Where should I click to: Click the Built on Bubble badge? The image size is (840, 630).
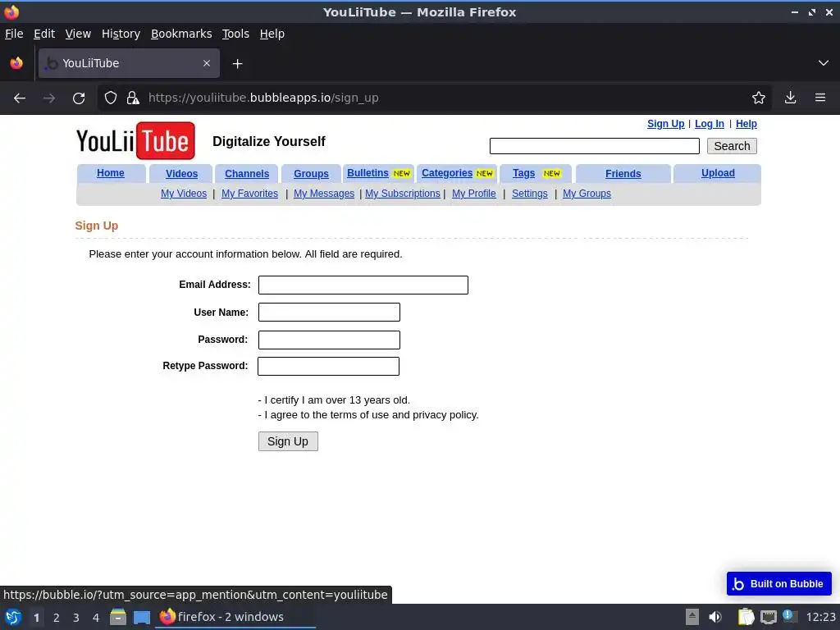(779, 584)
